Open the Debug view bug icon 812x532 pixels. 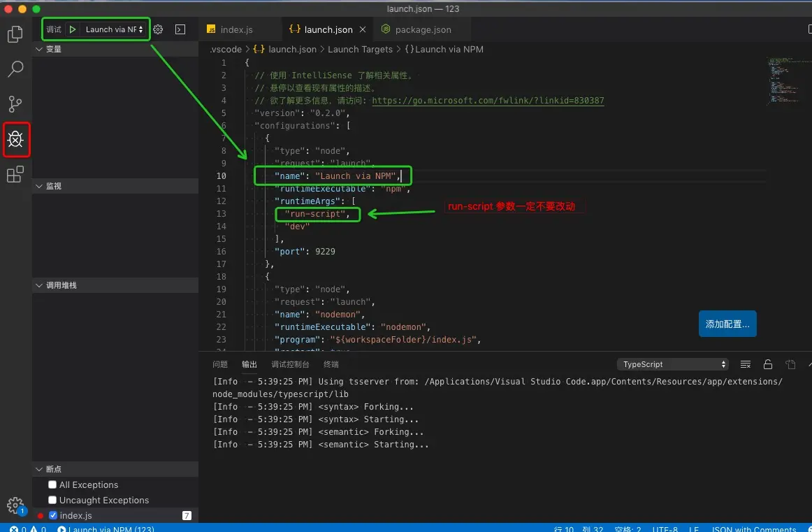coord(16,139)
